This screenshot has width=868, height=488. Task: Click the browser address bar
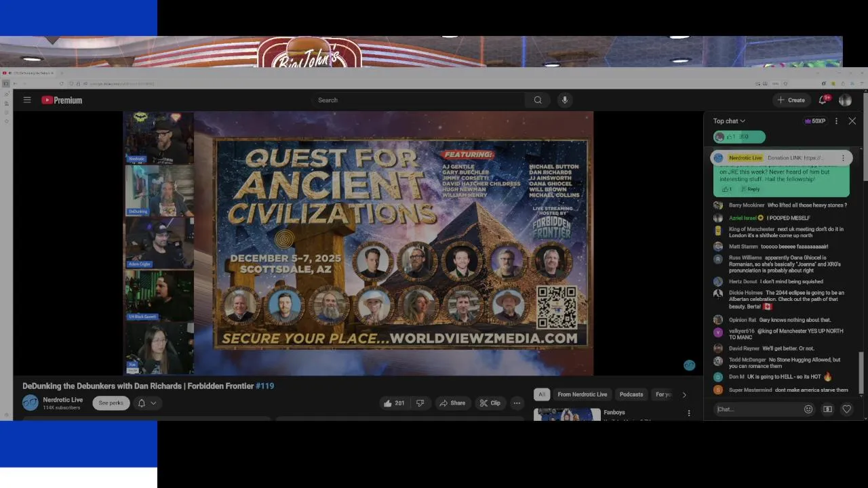(x=434, y=83)
